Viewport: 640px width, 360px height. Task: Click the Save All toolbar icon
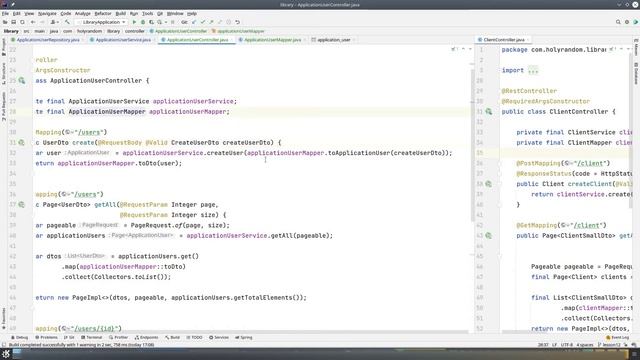[x=14, y=22]
